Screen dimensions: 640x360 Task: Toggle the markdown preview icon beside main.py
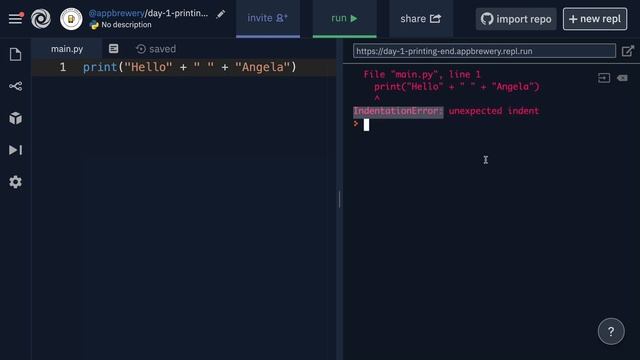113,49
